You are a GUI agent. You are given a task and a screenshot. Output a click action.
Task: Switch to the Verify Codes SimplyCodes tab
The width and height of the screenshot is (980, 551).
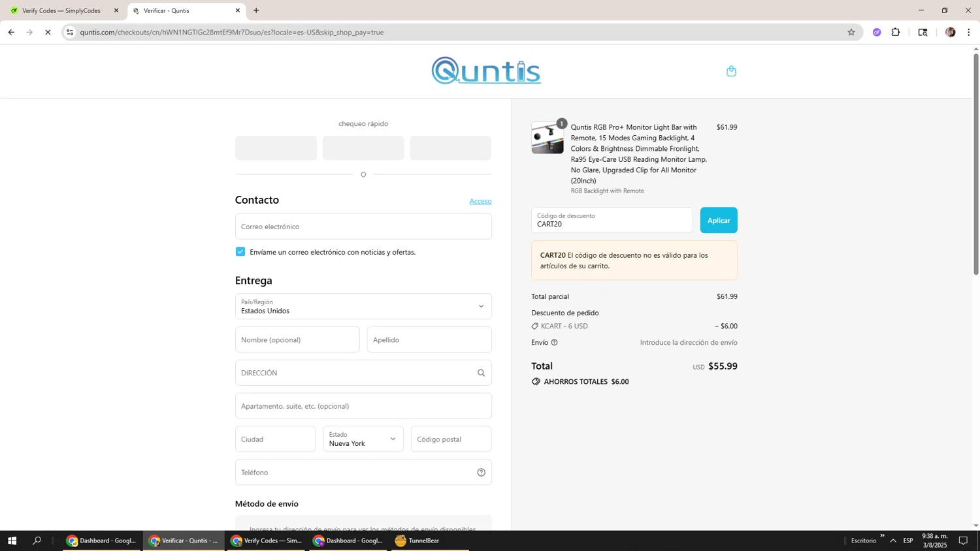pos(63,10)
